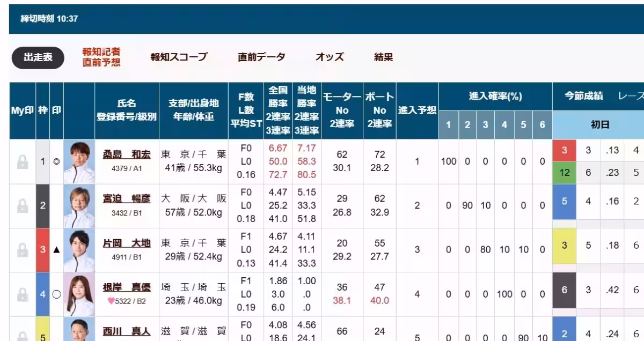Image resolution: width=644 pixels, height=341 pixels.
Task: Switch to 報知記者直前予想
Action: tap(101, 57)
